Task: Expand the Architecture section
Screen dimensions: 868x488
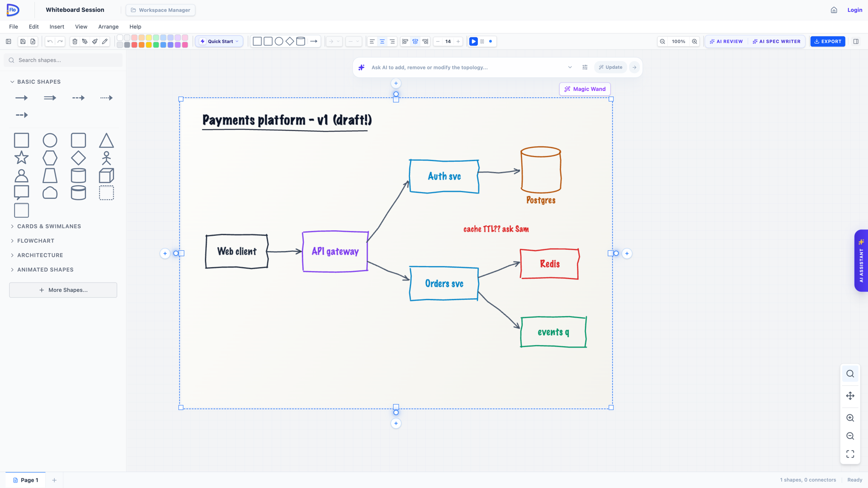Action: [36, 255]
